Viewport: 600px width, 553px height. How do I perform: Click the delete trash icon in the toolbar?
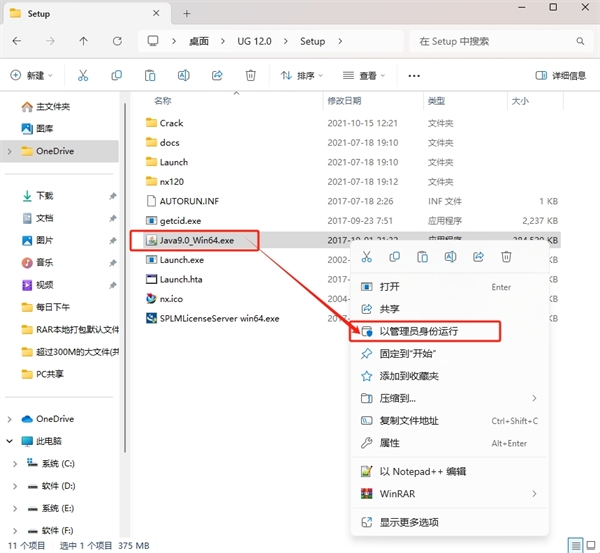point(251,76)
